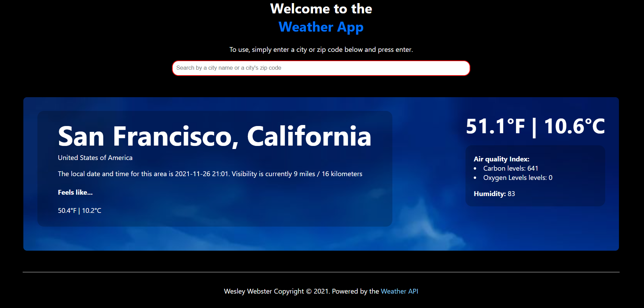Click the horizontal divider line above footer
The image size is (644, 308).
(x=321, y=272)
